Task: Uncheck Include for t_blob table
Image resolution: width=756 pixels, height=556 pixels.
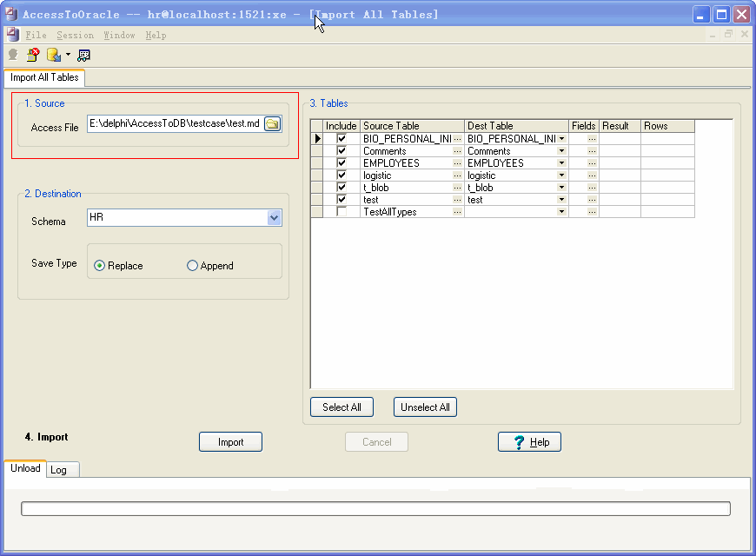Action: (x=342, y=187)
